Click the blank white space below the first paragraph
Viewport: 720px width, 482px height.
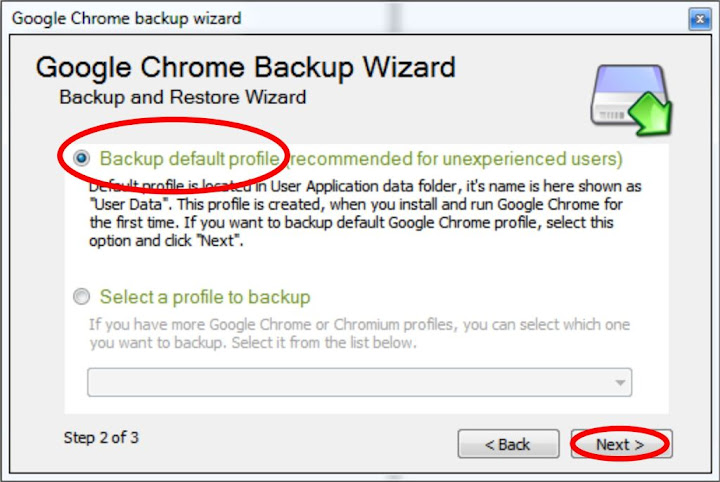(366, 269)
